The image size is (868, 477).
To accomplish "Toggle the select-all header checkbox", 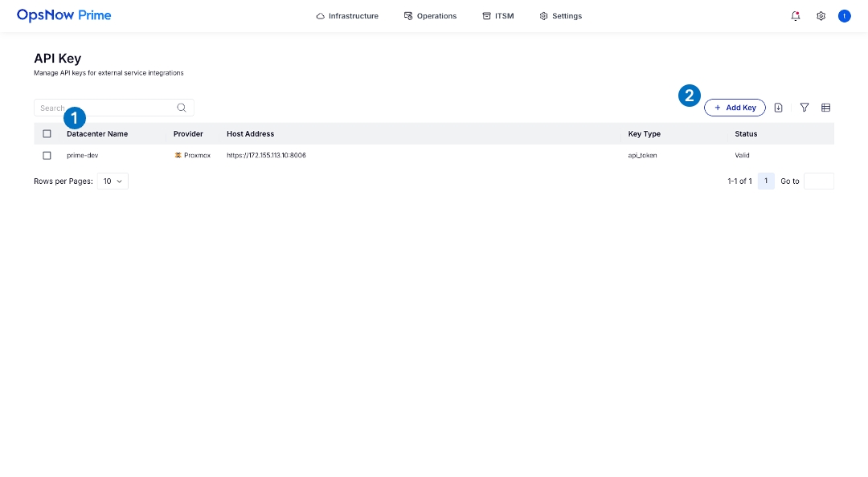I will 47,134.
